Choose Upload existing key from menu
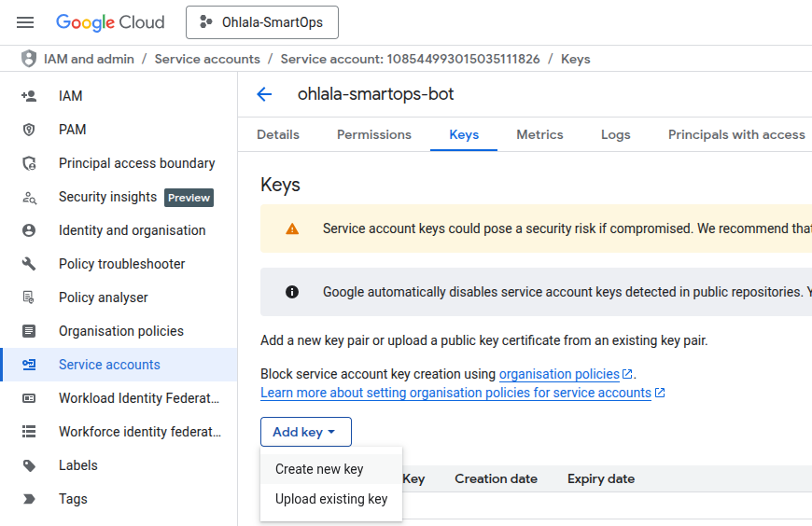The width and height of the screenshot is (812, 526). coord(331,499)
